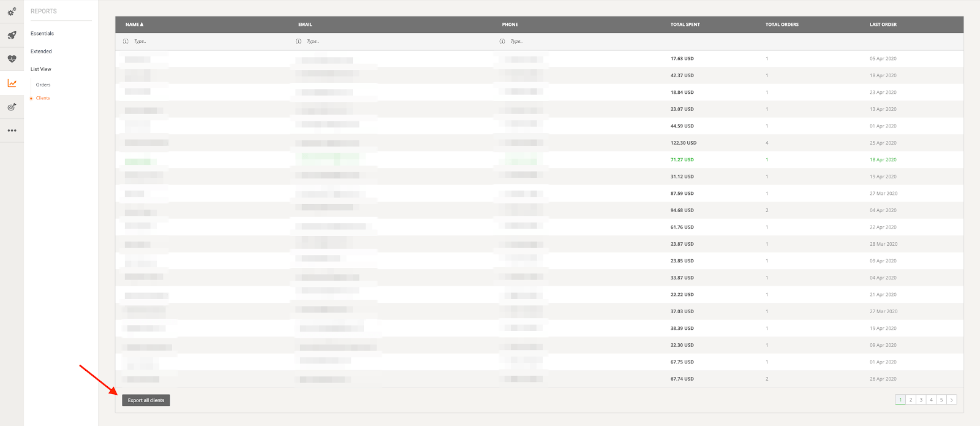Select List View in reports menu

point(41,69)
